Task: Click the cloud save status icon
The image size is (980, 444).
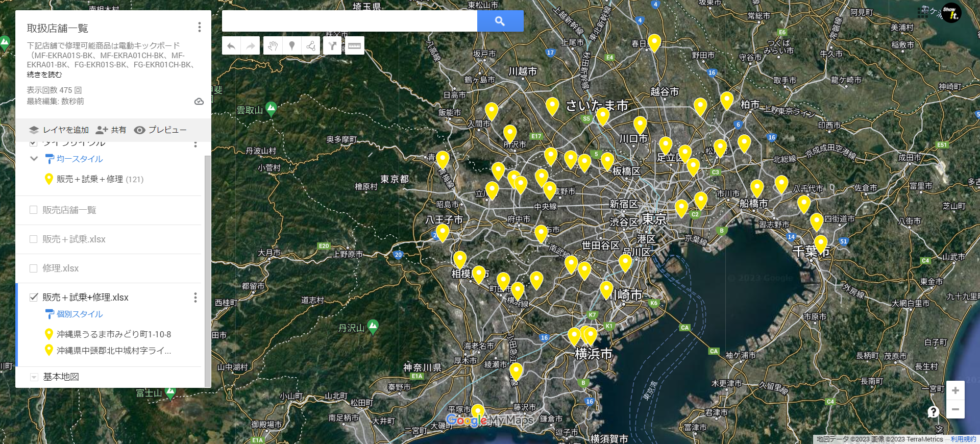Action: [199, 102]
